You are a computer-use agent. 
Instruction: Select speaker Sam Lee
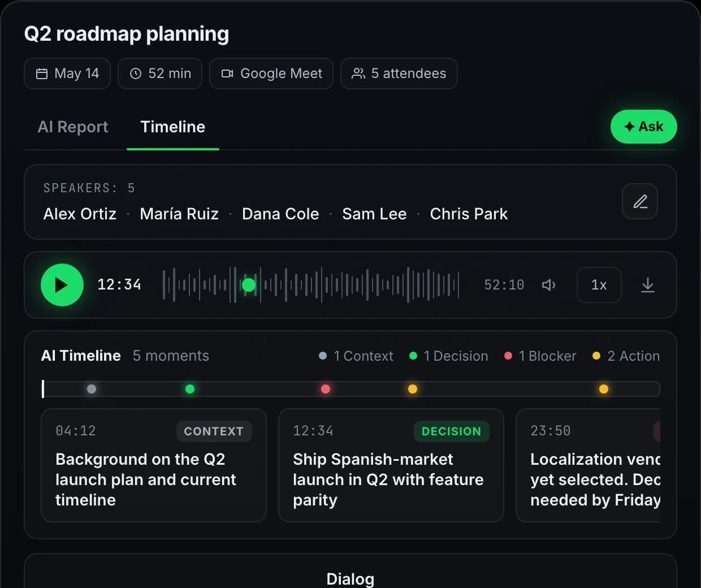coord(374,214)
